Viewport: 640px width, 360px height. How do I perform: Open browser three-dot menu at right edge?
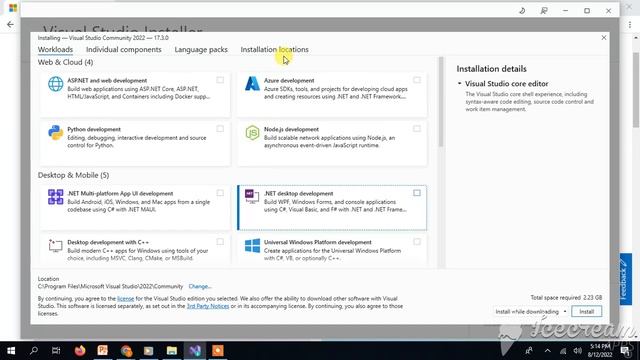click(x=630, y=25)
